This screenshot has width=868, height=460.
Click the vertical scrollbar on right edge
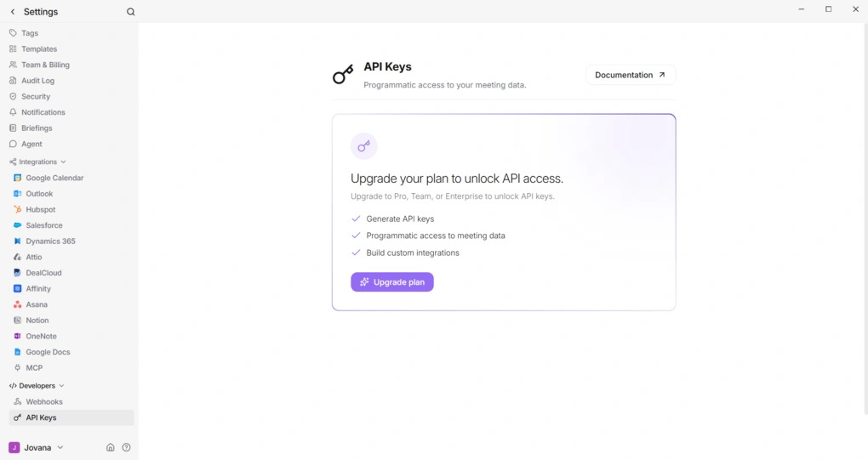[865, 219]
